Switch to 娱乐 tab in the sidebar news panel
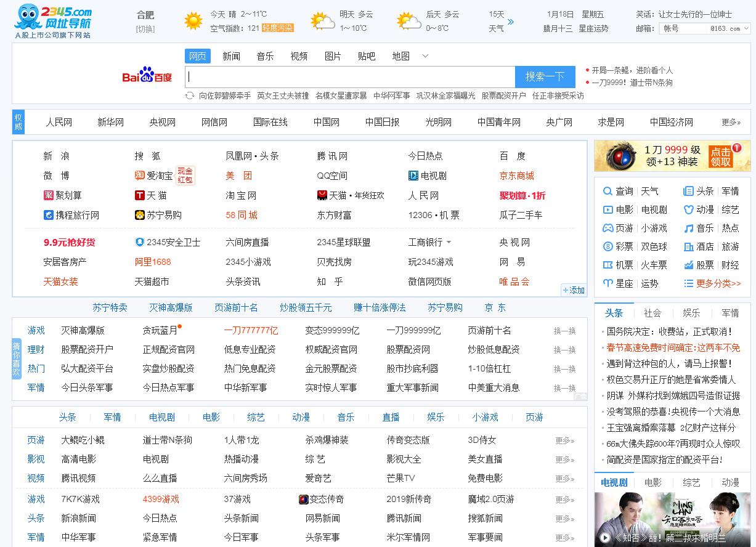The image size is (756, 547). click(691, 313)
